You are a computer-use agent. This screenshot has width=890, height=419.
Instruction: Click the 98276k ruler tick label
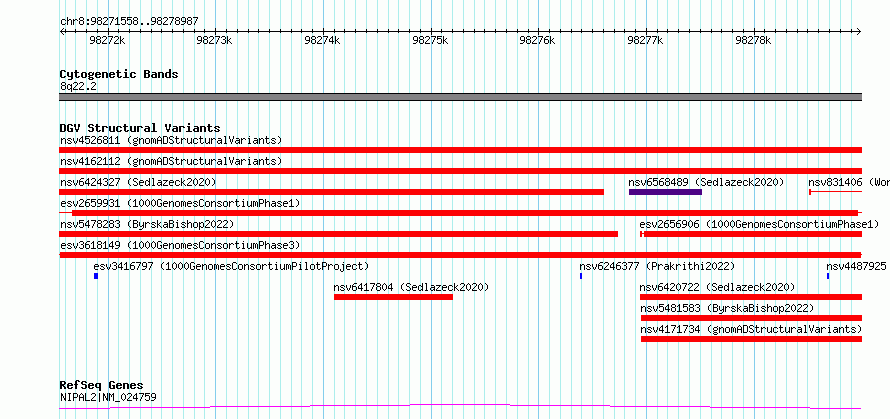[537, 40]
